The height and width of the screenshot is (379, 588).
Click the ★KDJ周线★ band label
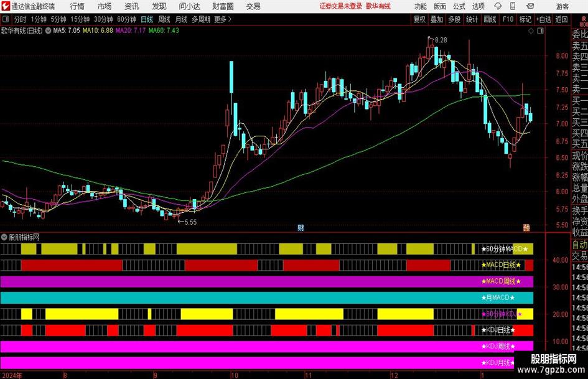point(498,347)
